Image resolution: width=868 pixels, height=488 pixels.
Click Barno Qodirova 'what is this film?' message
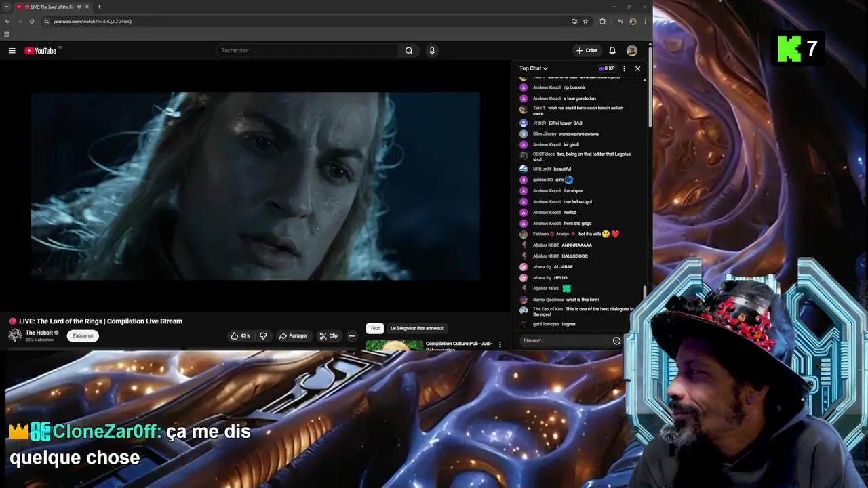[x=566, y=300]
